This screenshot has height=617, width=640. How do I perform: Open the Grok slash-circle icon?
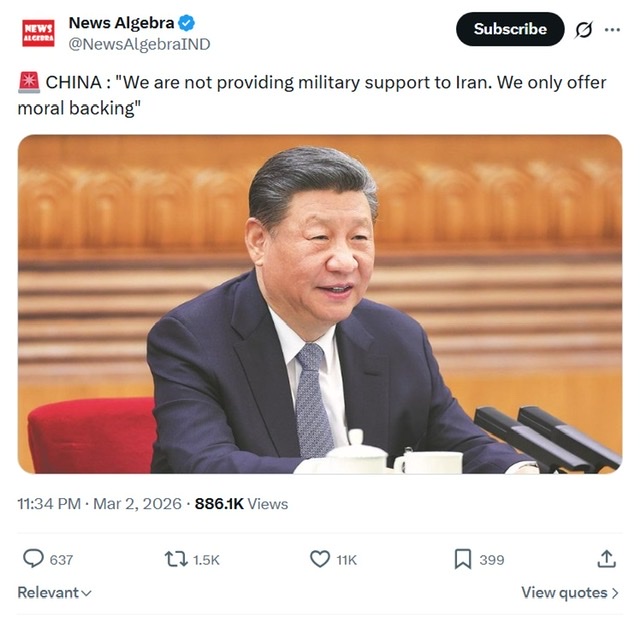pyautogui.click(x=584, y=29)
